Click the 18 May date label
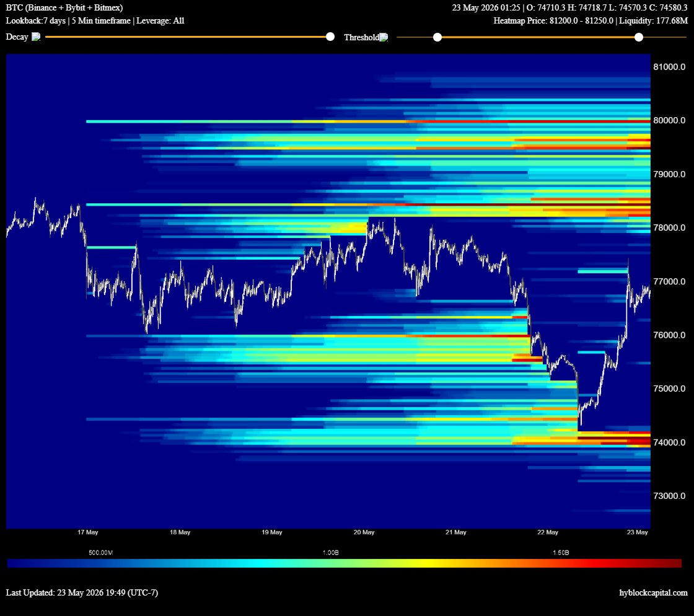Viewport: 694px width, 616px height. (180, 532)
